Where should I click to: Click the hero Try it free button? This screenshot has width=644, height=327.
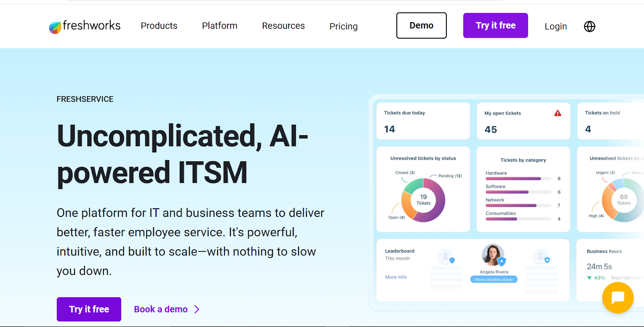[x=89, y=309]
